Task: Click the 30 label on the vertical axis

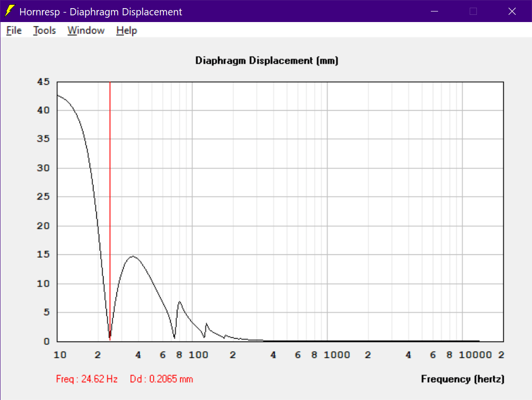Action: tap(43, 168)
